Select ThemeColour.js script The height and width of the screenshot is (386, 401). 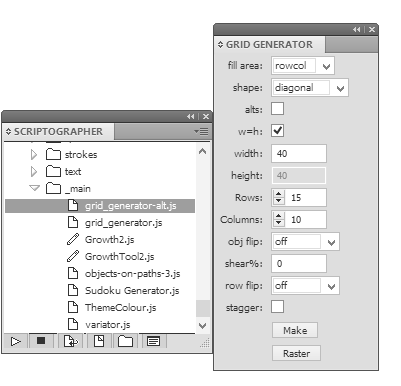[x=121, y=307]
